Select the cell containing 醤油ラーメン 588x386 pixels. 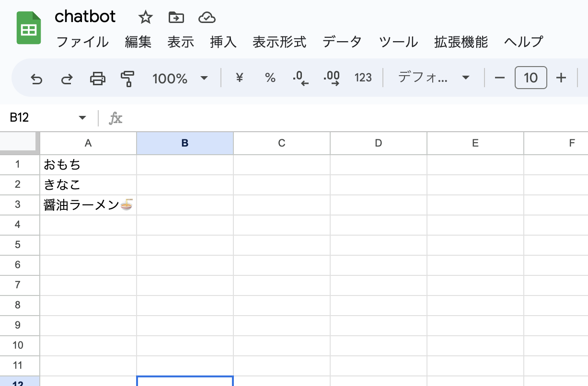(x=88, y=205)
